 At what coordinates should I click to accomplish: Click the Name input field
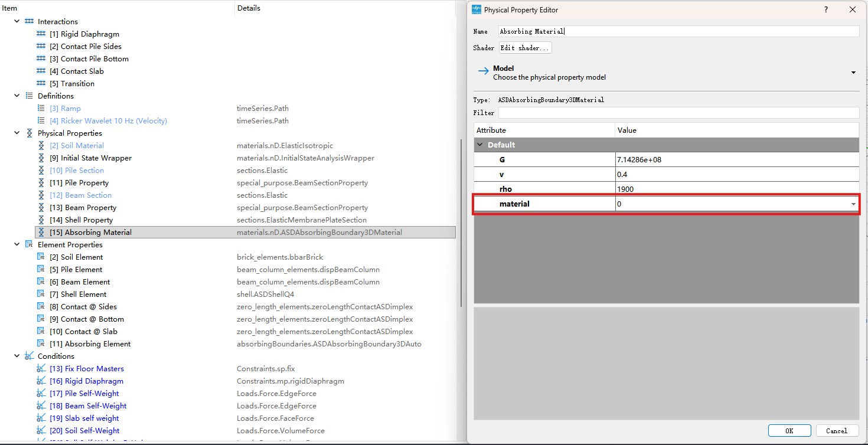679,31
